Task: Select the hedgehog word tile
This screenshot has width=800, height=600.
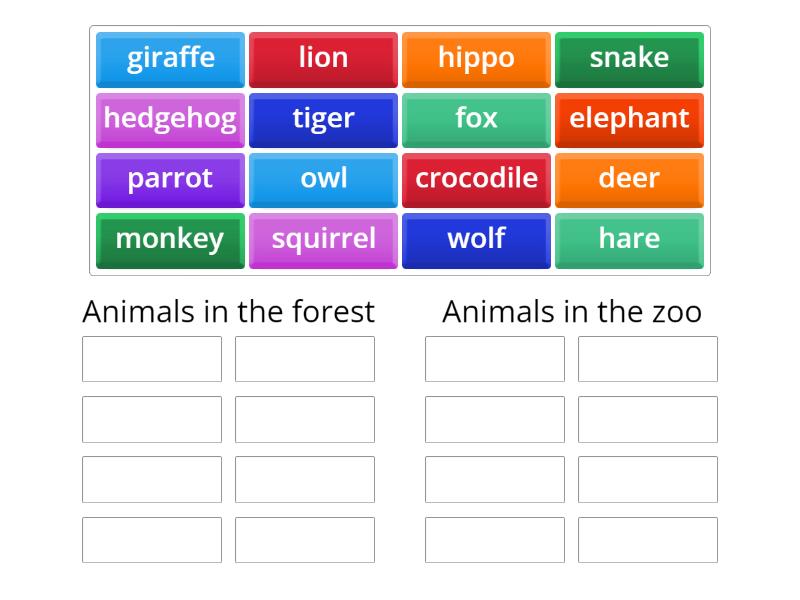Action: point(169,119)
